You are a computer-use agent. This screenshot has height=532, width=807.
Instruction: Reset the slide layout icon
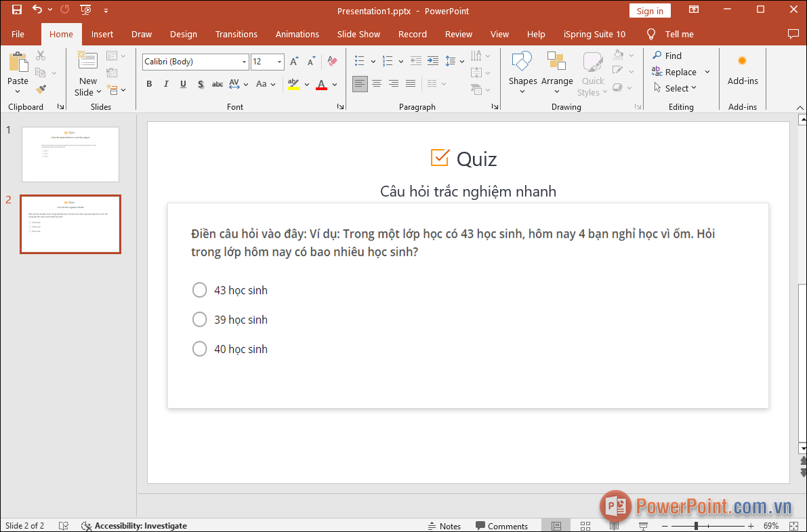tap(112, 73)
